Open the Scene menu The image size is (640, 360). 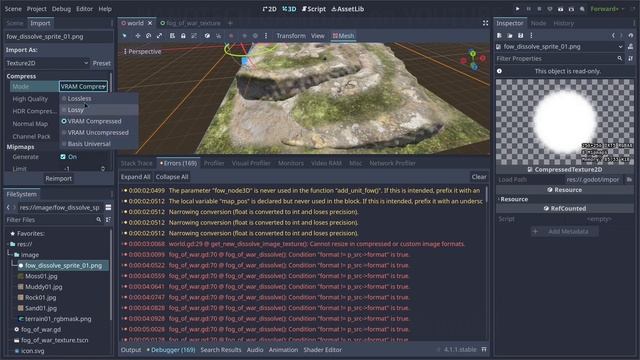[x=13, y=9]
